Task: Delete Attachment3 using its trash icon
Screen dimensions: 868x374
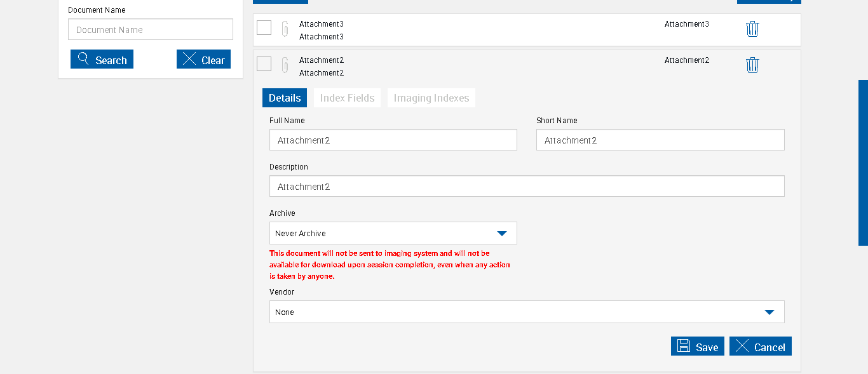Action: 752,29
